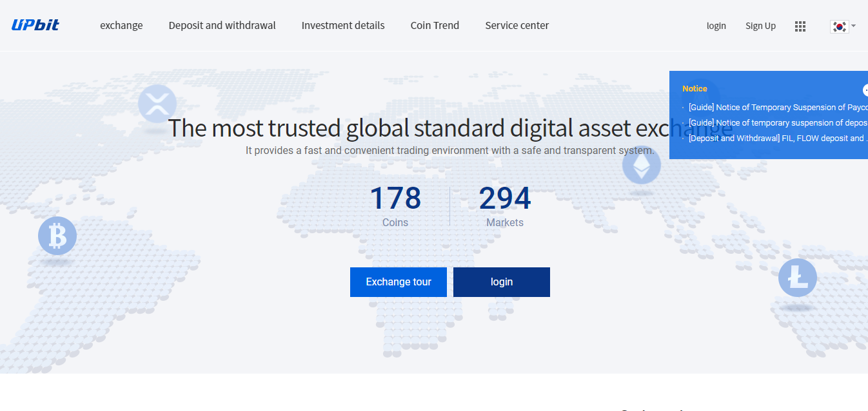Click the Korean flag language icon
The width and height of the screenshot is (868, 411).
coord(838,26)
